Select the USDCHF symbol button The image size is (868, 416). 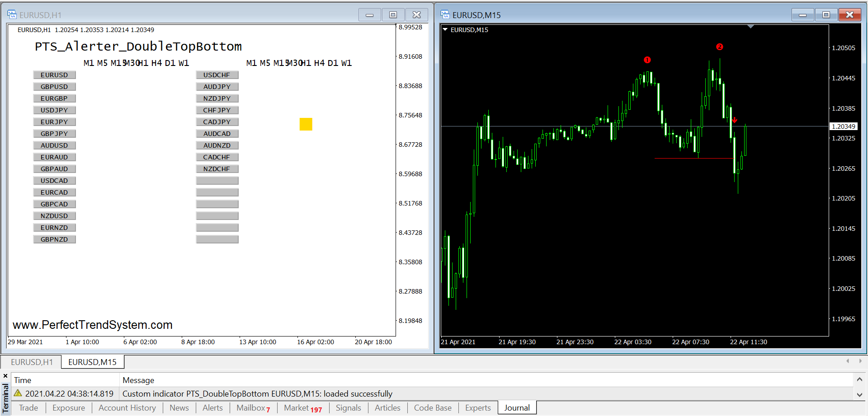pyautogui.click(x=217, y=75)
